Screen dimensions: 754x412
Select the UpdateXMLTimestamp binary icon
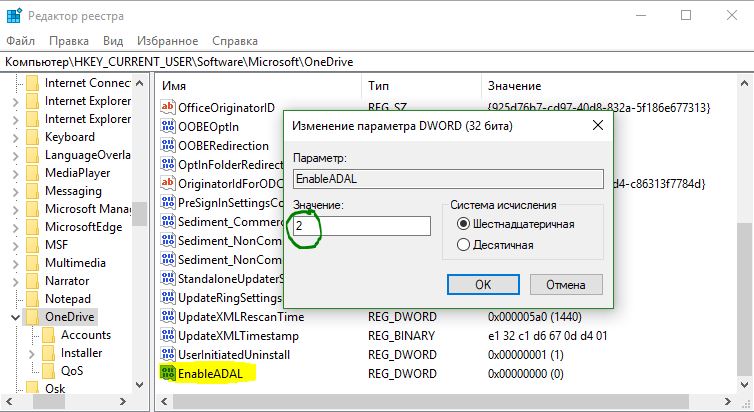pyautogui.click(x=167, y=336)
